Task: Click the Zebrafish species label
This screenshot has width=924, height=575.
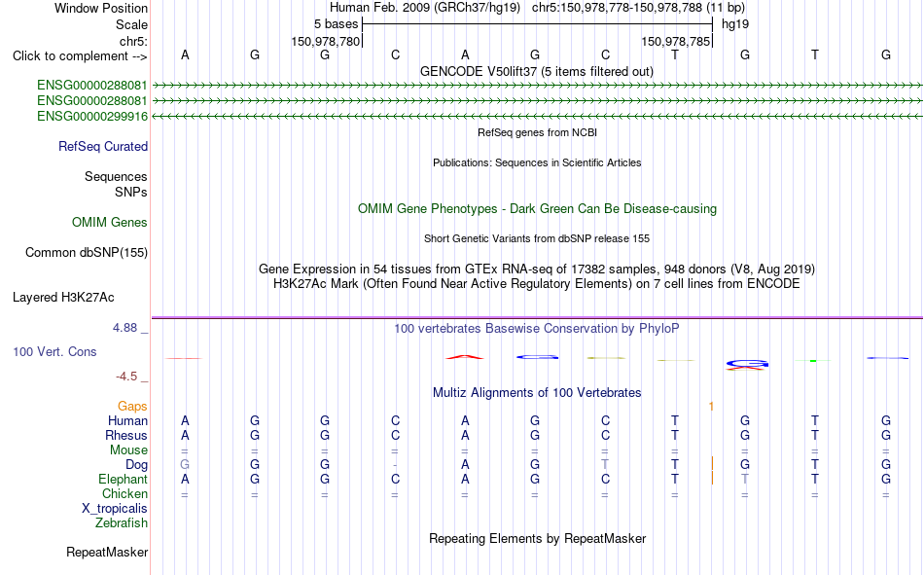Action: (x=122, y=523)
